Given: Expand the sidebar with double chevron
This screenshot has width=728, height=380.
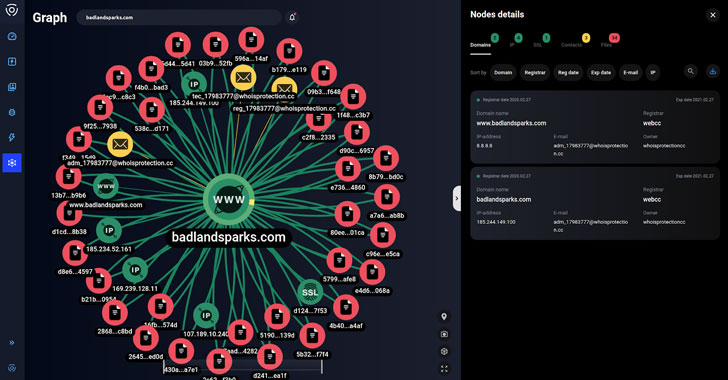Looking at the screenshot, I should coord(12,343).
